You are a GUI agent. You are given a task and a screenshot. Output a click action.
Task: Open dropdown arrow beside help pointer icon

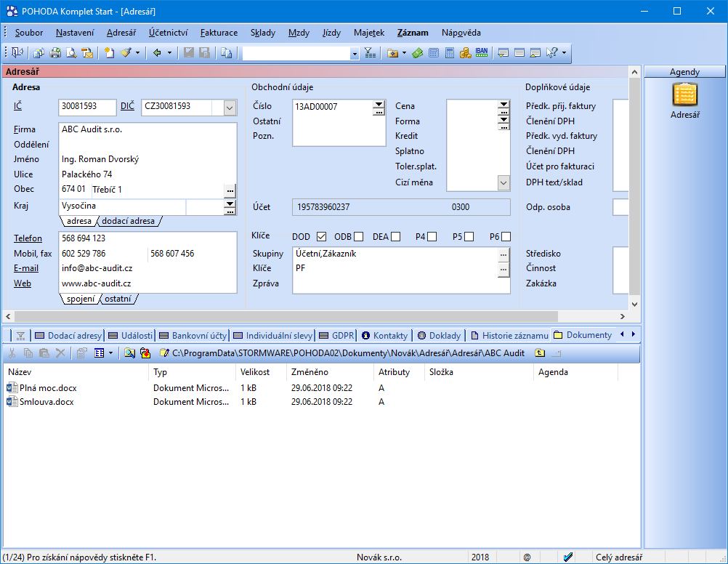[564, 52]
